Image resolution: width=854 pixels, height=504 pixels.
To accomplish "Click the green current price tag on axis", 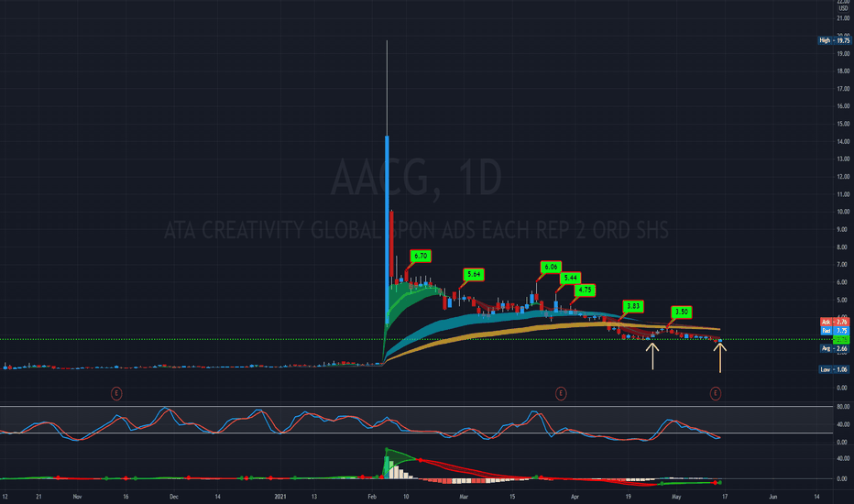I will pos(842,339).
